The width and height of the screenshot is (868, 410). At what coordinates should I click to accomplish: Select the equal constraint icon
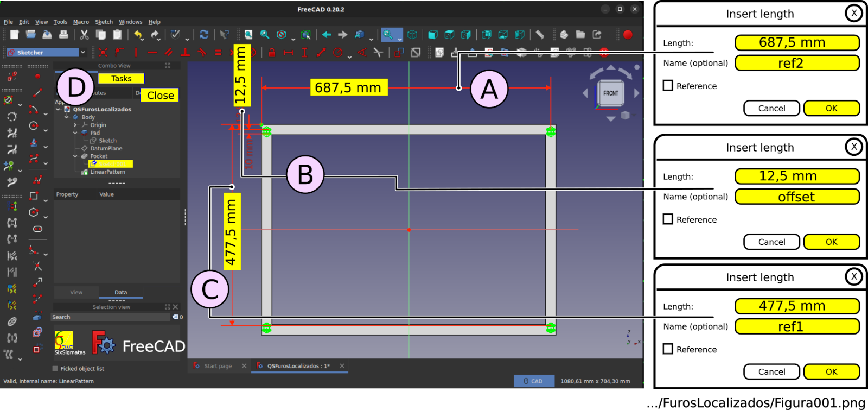pos(218,53)
